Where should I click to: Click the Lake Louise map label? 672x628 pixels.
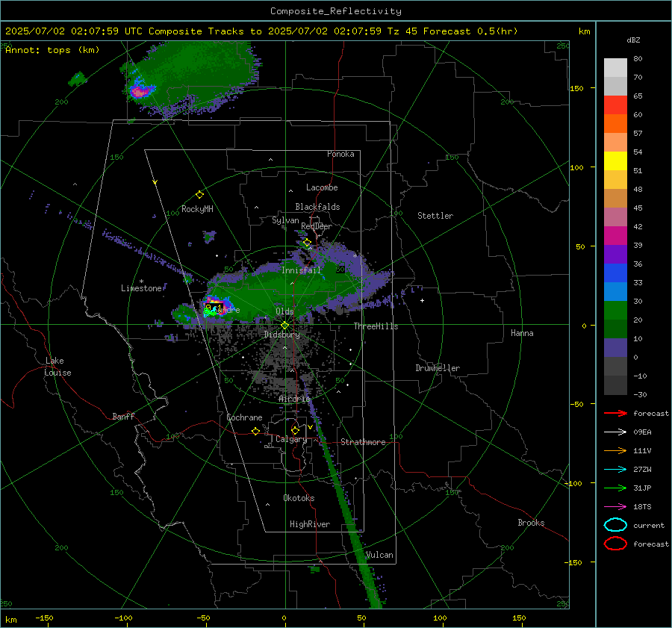(57, 367)
